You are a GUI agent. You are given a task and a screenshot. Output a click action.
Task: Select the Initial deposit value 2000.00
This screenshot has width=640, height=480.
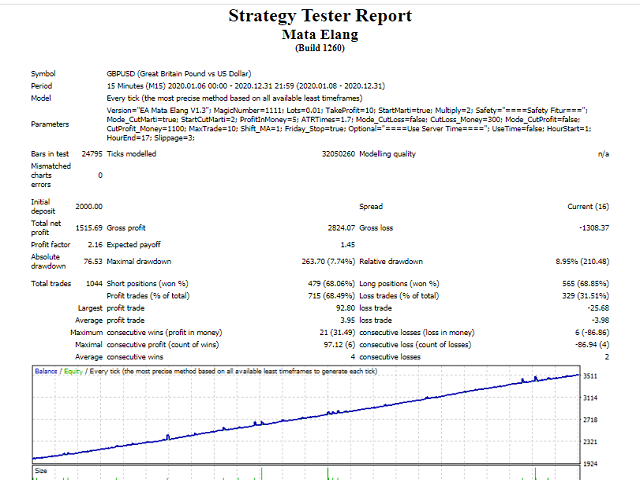point(87,207)
